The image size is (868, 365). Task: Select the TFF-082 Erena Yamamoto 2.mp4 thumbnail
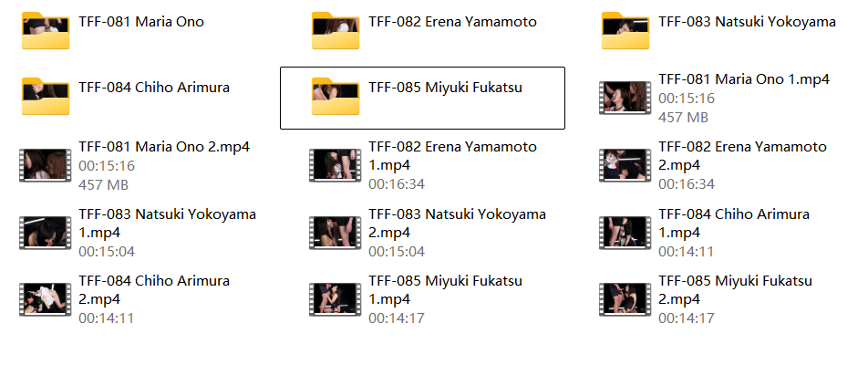(625, 165)
